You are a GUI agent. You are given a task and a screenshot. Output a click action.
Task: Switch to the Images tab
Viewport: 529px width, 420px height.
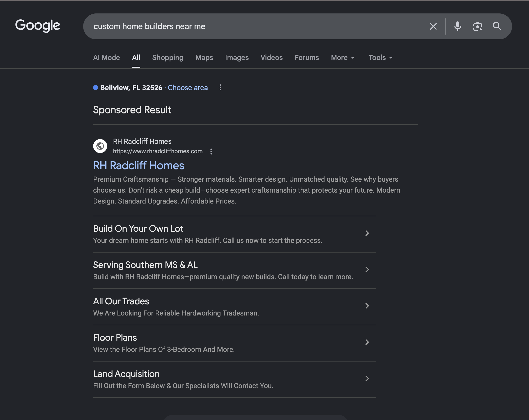point(237,58)
